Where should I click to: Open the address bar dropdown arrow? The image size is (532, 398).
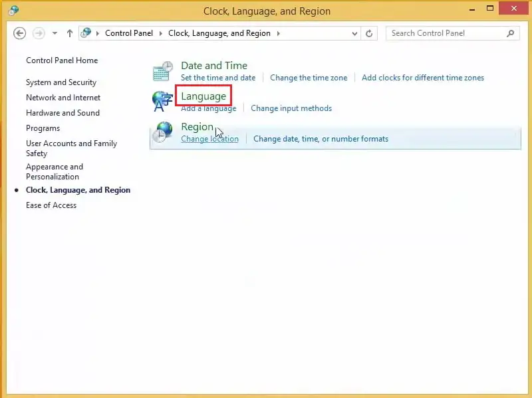pos(354,33)
